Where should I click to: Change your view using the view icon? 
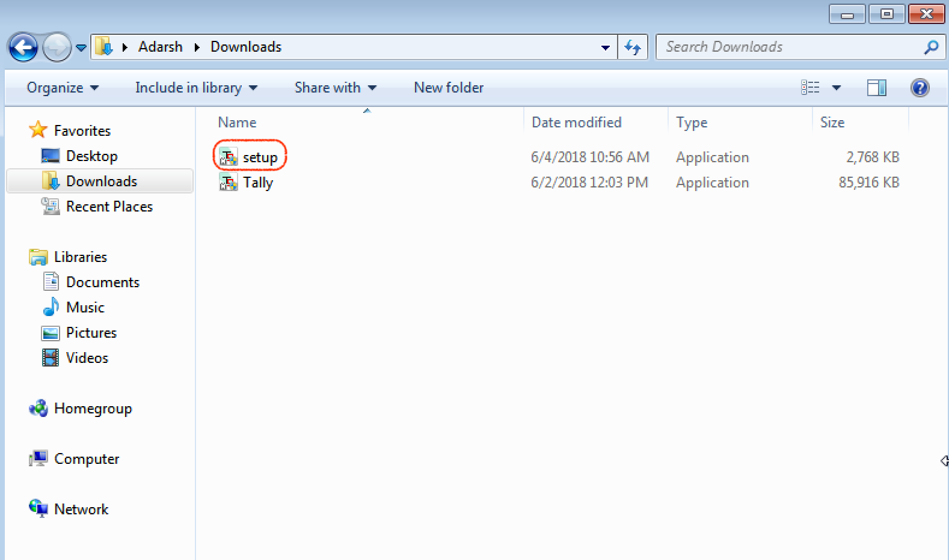[810, 88]
